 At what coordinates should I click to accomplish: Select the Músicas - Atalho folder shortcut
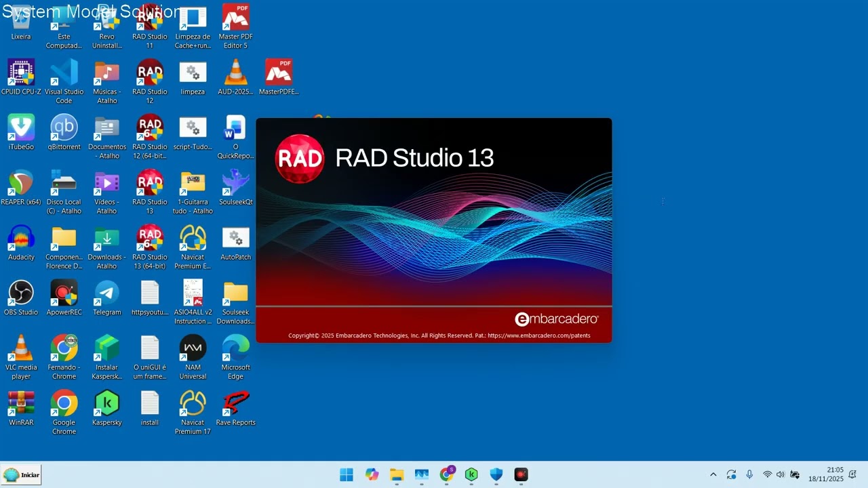(106, 82)
